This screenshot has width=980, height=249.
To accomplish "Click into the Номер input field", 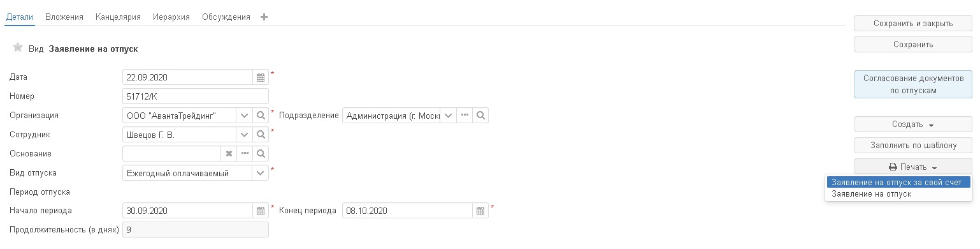I will [196, 96].
